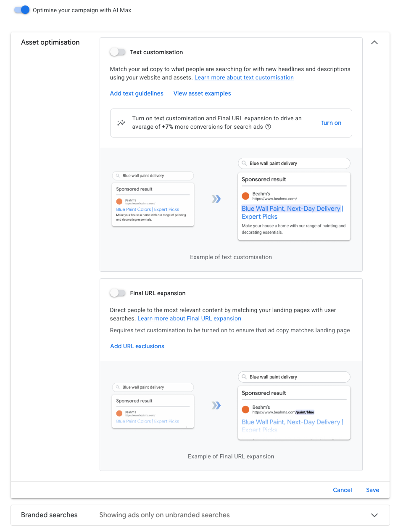This screenshot has width=398, height=532.
Task: Click the Turn on recommendation button
Action: [x=331, y=123]
